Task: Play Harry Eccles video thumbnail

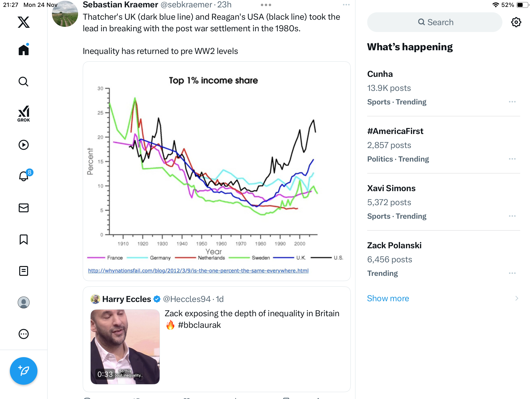Action: click(x=125, y=347)
